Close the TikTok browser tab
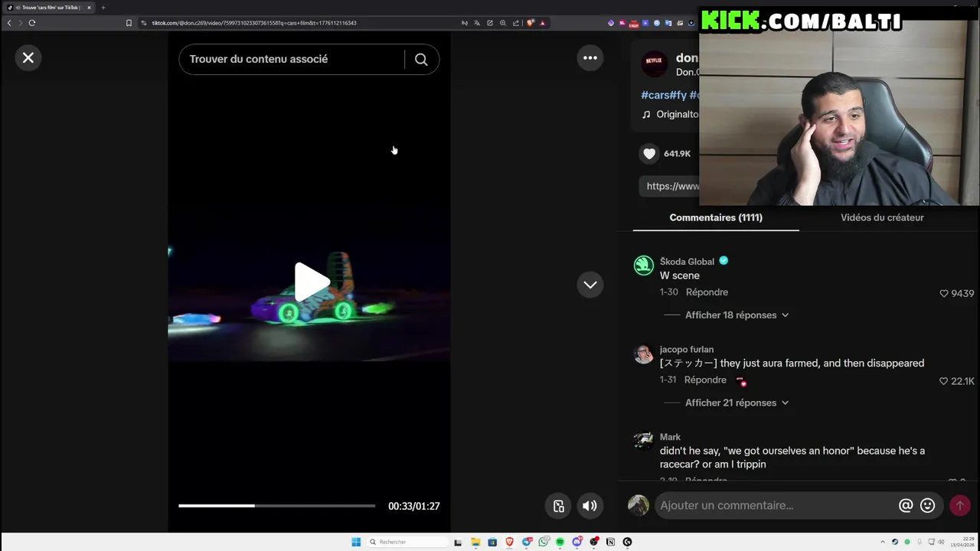Screen dimensions: 980x551 89,8
